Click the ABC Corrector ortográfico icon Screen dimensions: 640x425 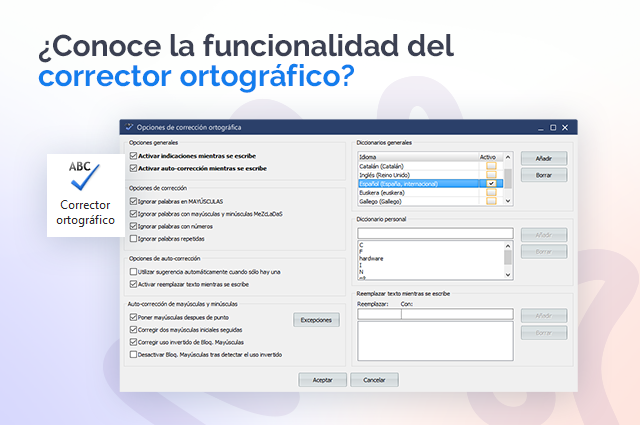85,178
